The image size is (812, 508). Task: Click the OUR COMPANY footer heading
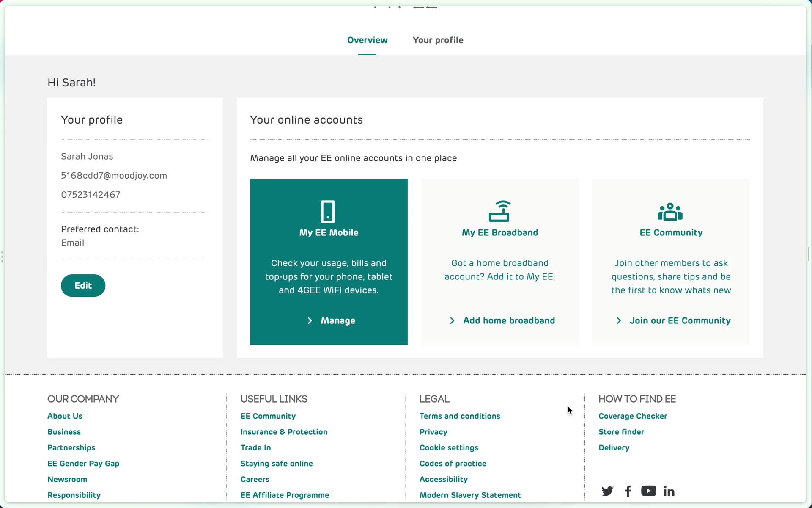[x=83, y=399]
